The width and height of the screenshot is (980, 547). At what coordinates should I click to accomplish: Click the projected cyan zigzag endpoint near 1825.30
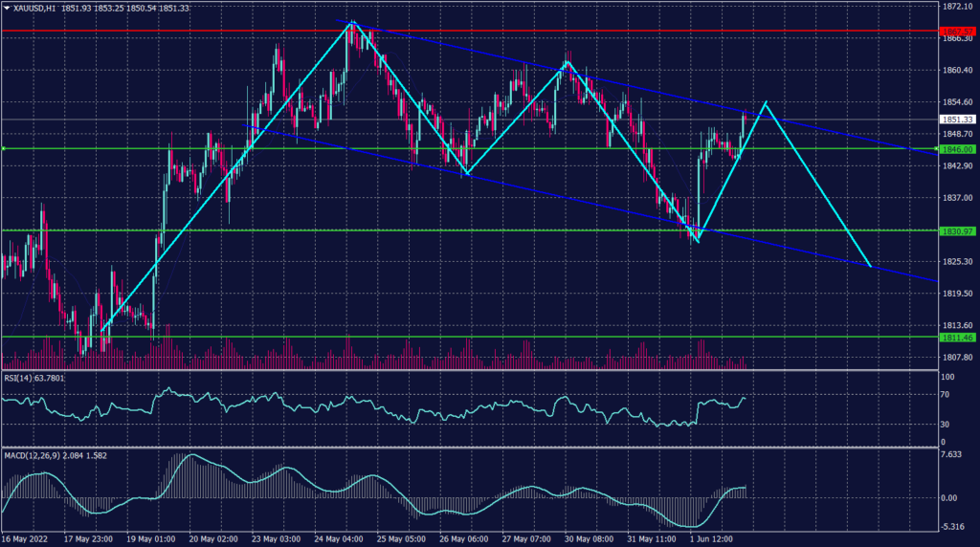coord(870,265)
